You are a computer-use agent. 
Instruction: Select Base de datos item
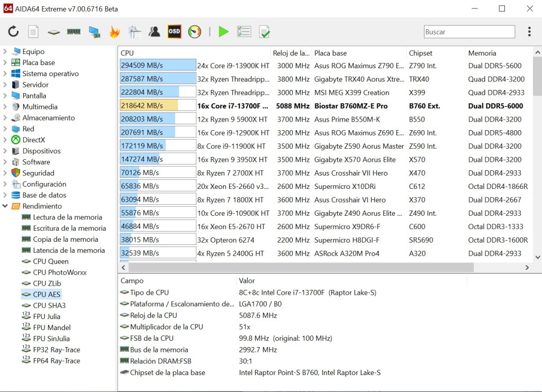[44, 195]
